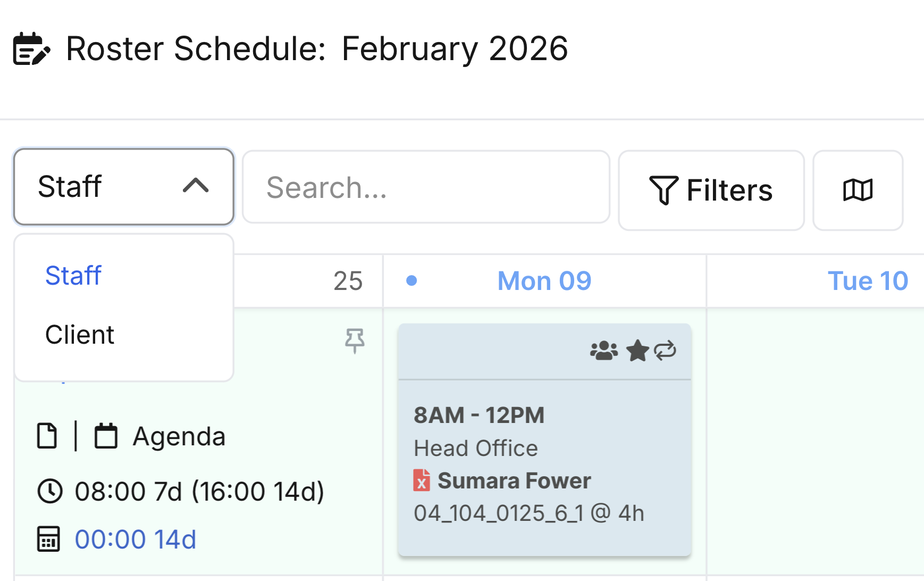Click the red Excel file icon

[x=422, y=480]
